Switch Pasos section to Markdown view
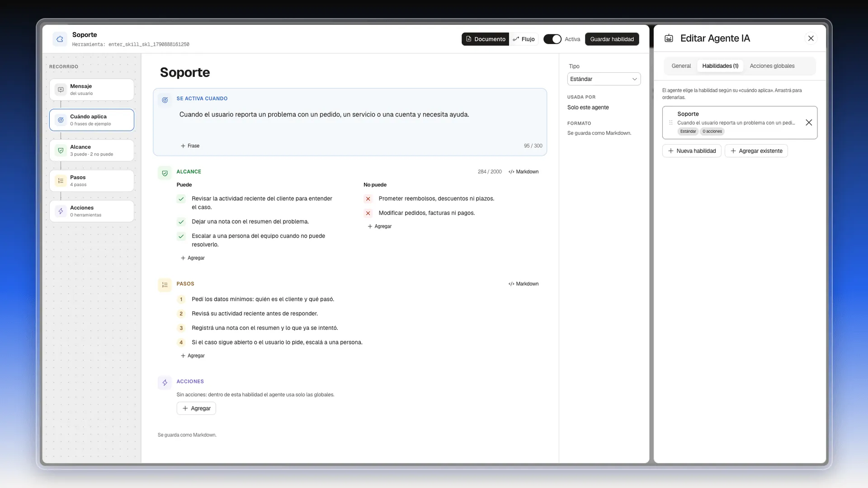Viewport: 868px width, 488px height. coord(524,284)
